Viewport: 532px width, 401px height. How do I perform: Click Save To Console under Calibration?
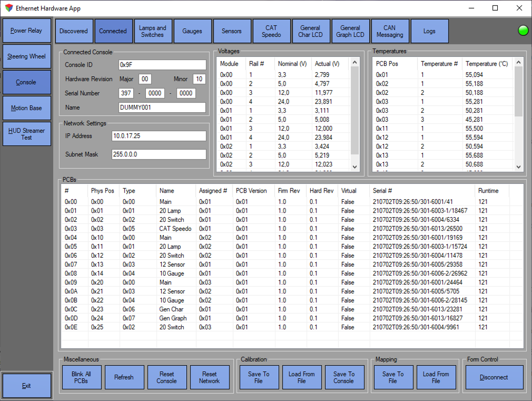click(344, 377)
